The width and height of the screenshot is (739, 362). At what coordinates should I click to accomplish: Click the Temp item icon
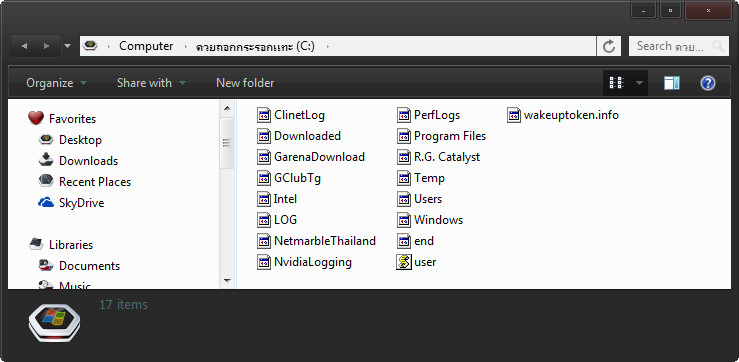(x=404, y=178)
